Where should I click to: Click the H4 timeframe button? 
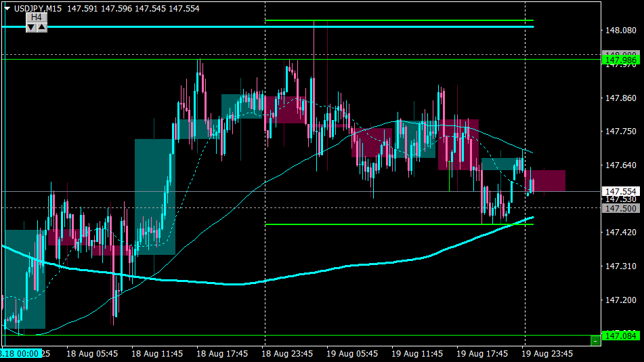click(36, 17)
